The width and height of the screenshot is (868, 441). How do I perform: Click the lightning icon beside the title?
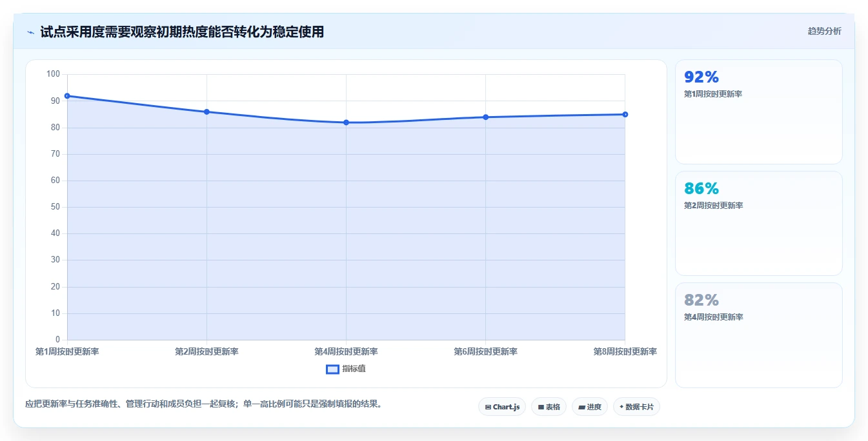[31, 32]
